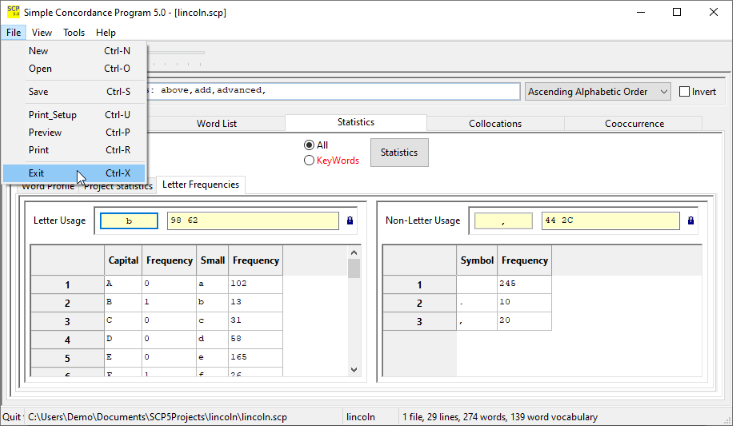Open the Help menu
The image size is (733, 426).
click(x=106, y=33)
